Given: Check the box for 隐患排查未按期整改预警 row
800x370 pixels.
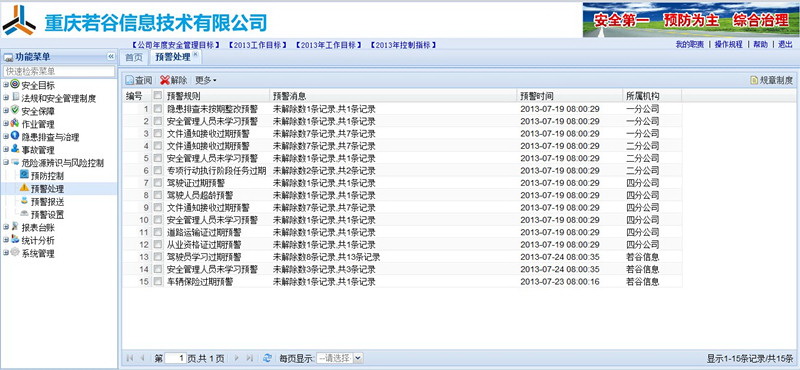Looking at the screenshot, I should pyautogui.click(x=158, y=109).
